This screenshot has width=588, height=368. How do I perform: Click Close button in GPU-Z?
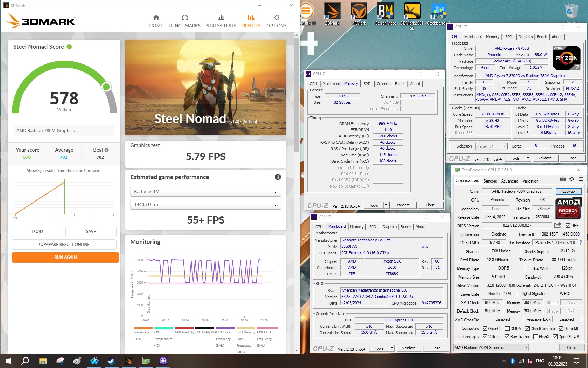coord(572,348)
